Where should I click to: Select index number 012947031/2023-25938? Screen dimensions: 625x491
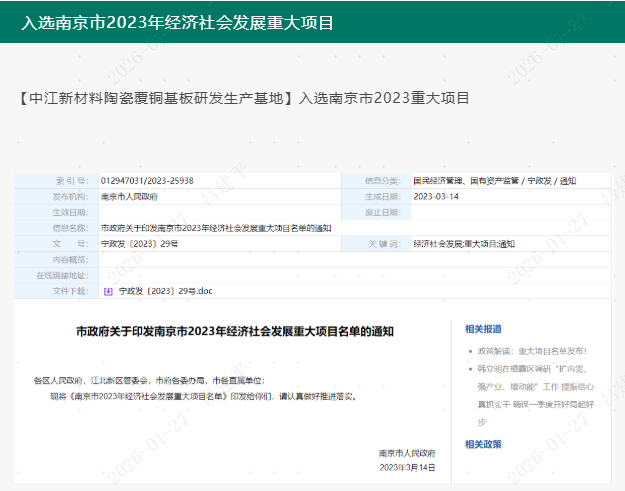point(147,181)
